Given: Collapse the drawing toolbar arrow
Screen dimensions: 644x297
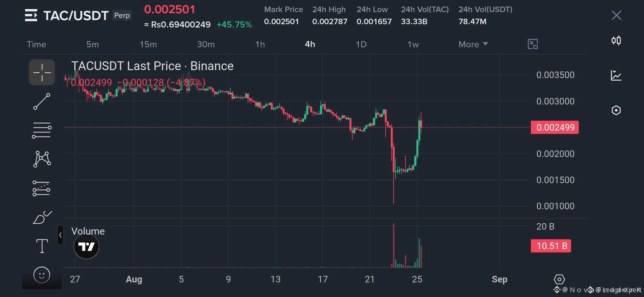Looking at the screenshot, I should (x=60, y=235).
